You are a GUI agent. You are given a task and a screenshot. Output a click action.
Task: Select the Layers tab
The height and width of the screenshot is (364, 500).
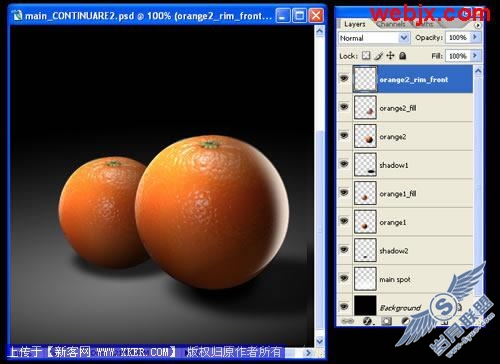355,24
